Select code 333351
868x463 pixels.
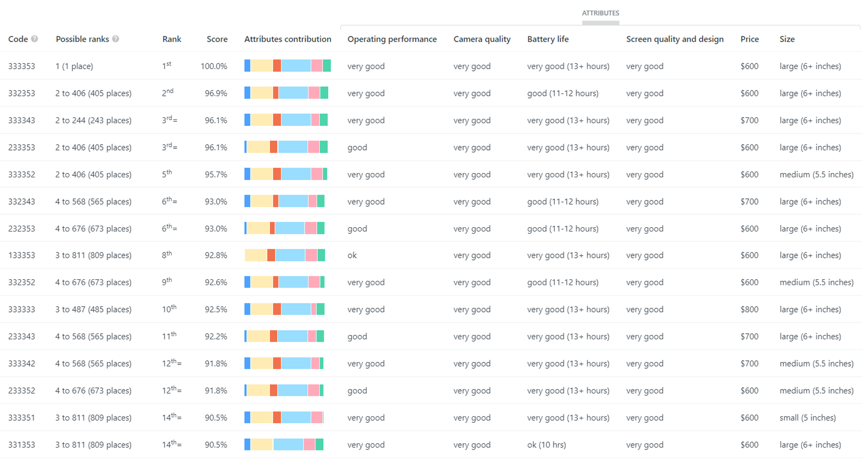21,418
